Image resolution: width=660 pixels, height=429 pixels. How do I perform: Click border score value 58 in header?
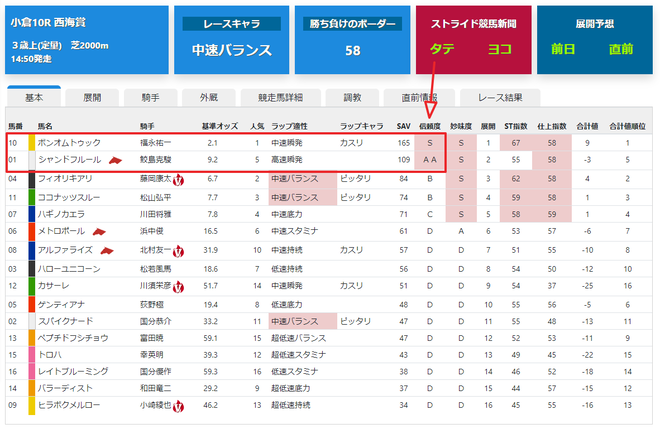[x=352, y=51]
